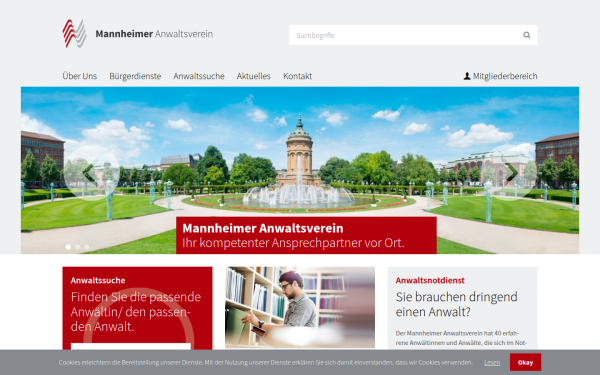Click the library man thumbnail image
Image resolution: width=600 pixels, height=375 pixels.
click(x=300, y=307)
